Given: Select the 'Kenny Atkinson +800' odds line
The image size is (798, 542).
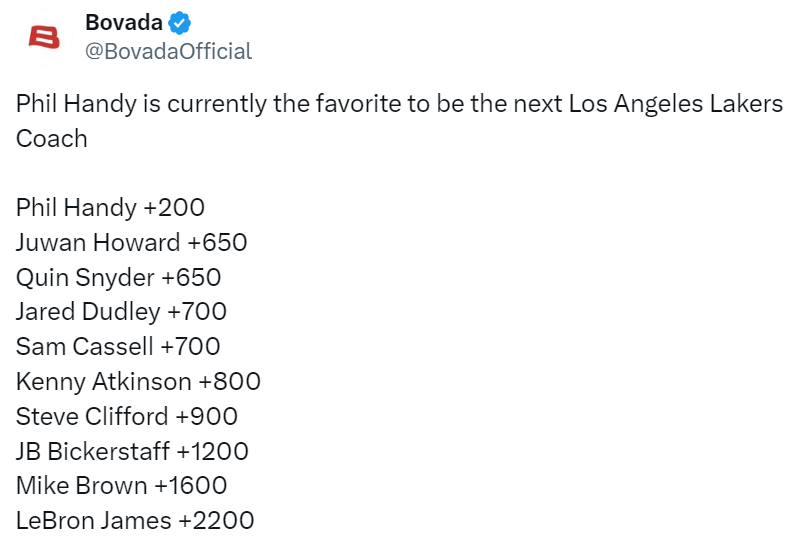Looking at the screenshot, I should tap(138, 381).
